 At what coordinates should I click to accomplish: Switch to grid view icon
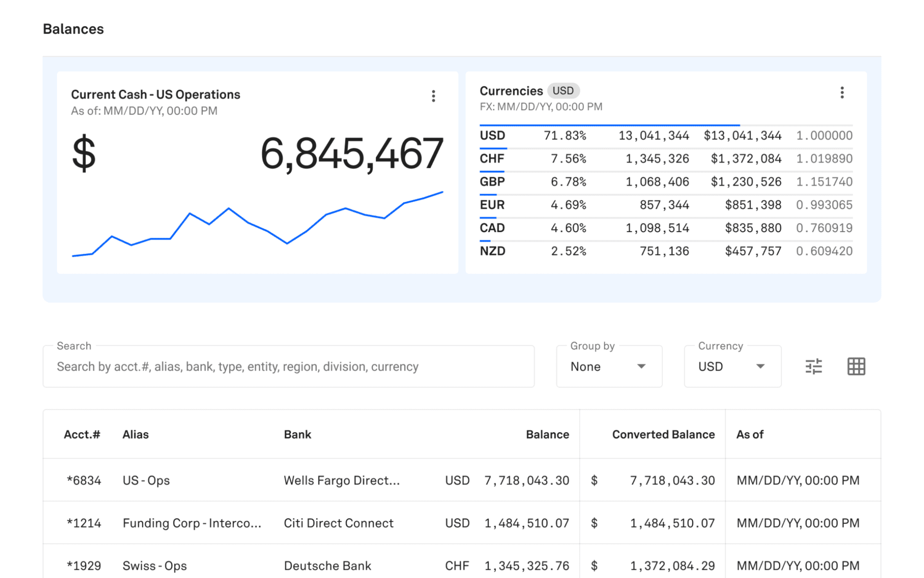pyautogui.click(x=856, y=366)
